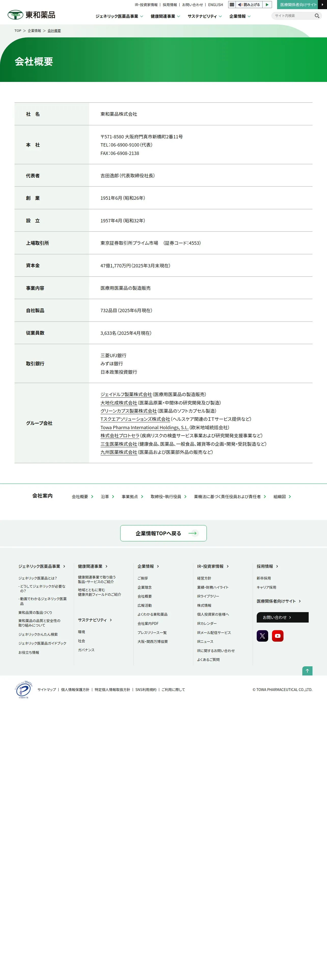
Task: Open the グリーンカプス製薬株式会社 link
Action: [x=129, y=411]
